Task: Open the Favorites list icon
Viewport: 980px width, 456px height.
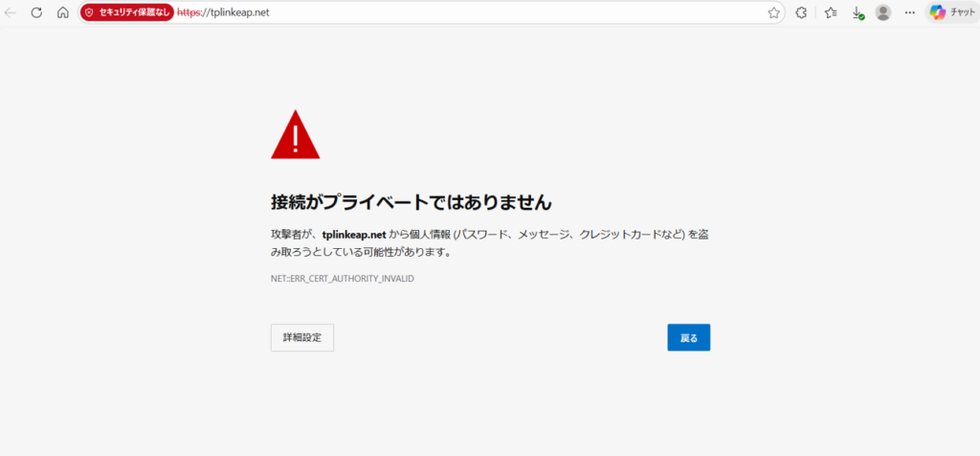Action: [x=831, y=12]
